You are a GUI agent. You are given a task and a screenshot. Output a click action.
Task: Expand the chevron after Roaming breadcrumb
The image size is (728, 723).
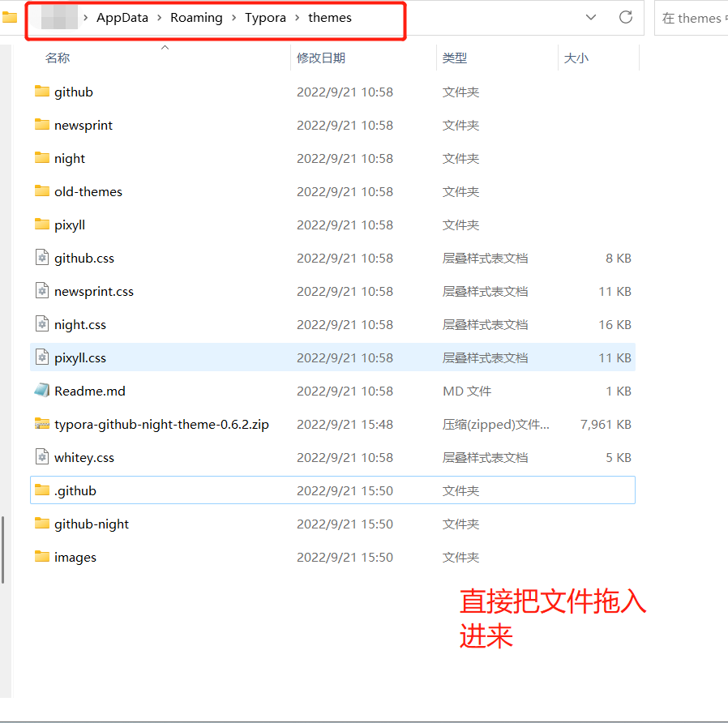(x=234, y=18)
